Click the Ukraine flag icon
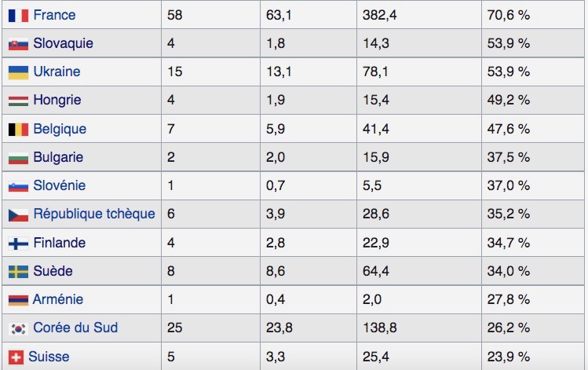 click(18, 72)
